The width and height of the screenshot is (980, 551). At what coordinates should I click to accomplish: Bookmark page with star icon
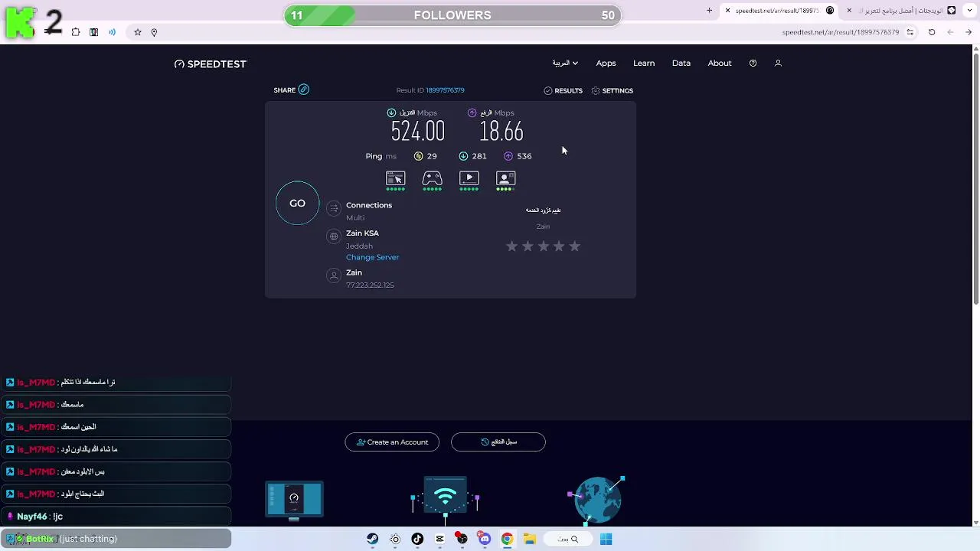[x=137, y=32]
